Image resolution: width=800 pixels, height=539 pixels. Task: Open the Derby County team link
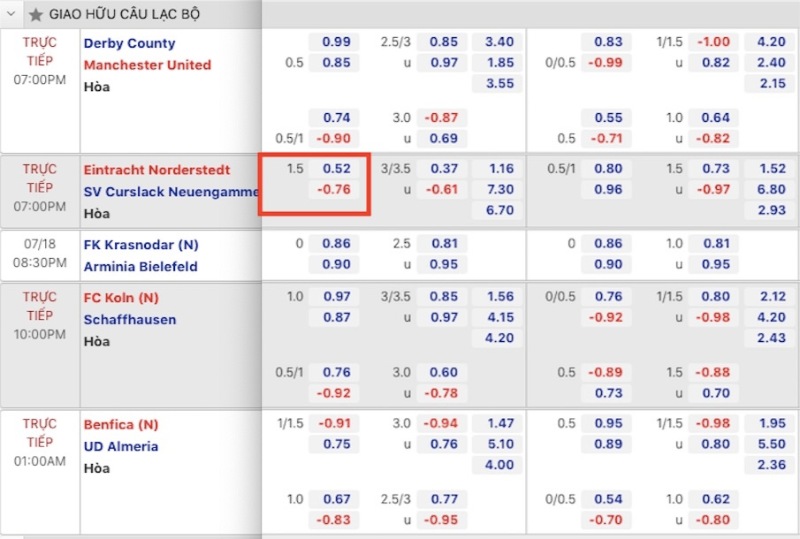(x=129, y=43)
